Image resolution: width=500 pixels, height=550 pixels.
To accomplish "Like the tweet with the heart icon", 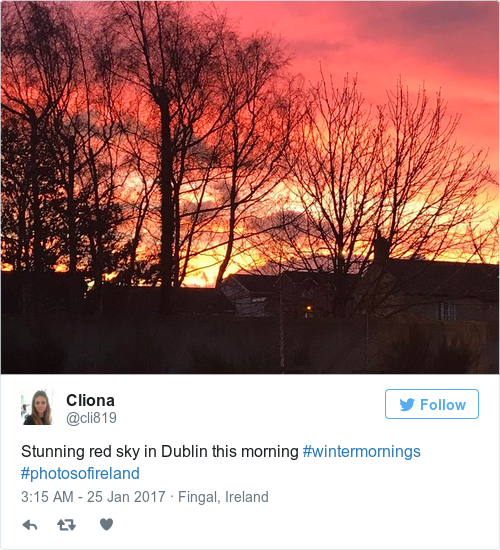I will (106, 524).
